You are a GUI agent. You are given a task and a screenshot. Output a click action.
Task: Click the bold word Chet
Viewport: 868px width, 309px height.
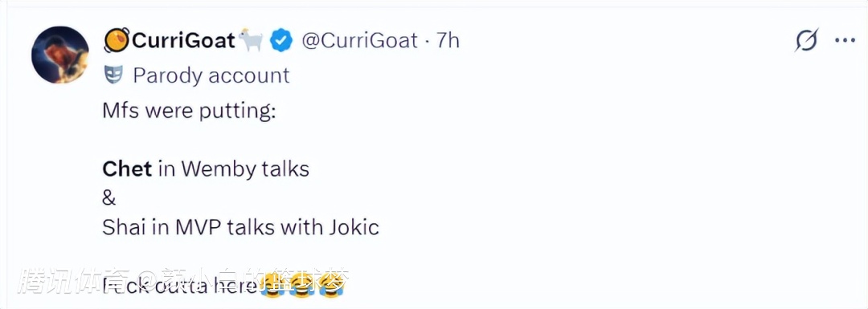127,169
